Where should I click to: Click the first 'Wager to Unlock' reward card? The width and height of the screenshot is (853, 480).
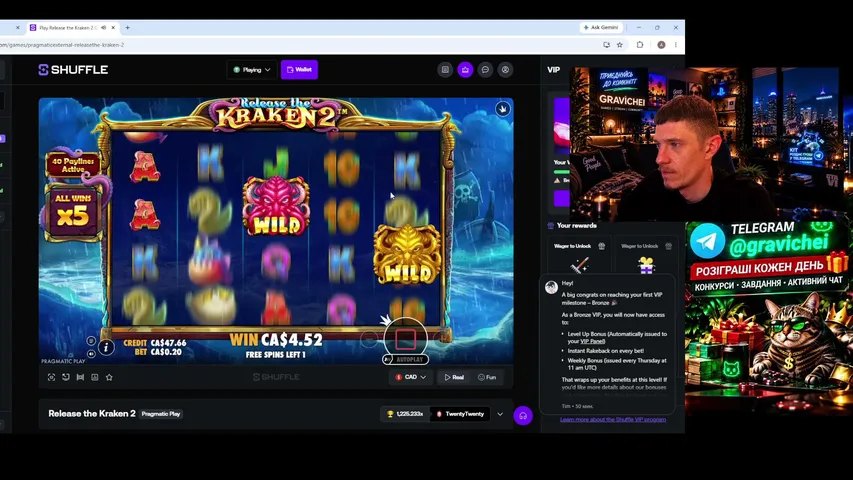coord(579,255)
